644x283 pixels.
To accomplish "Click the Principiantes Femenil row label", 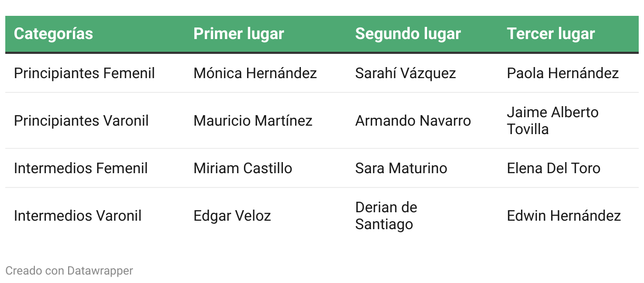I will coord(84,73).
